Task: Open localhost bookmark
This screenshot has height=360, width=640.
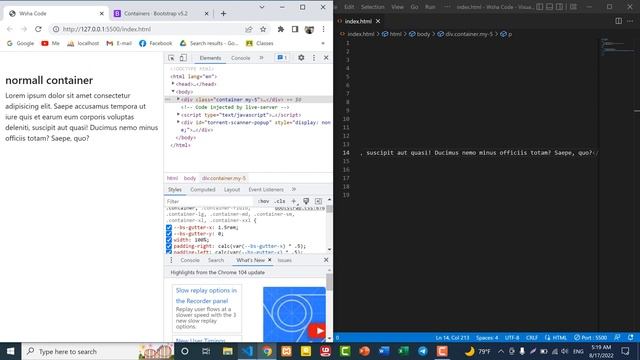Action: [83, 43]
